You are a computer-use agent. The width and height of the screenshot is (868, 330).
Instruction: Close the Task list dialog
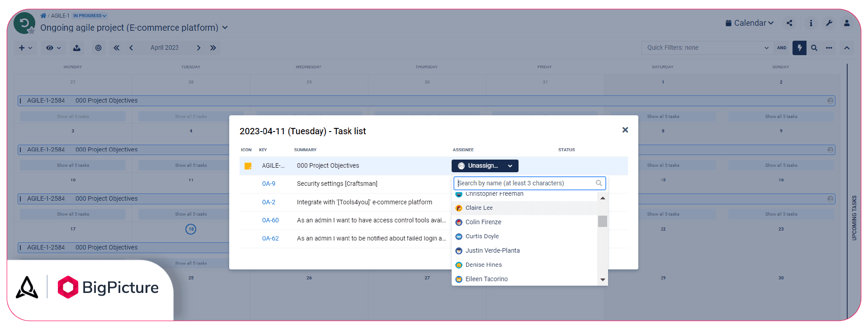click(625, 130)
